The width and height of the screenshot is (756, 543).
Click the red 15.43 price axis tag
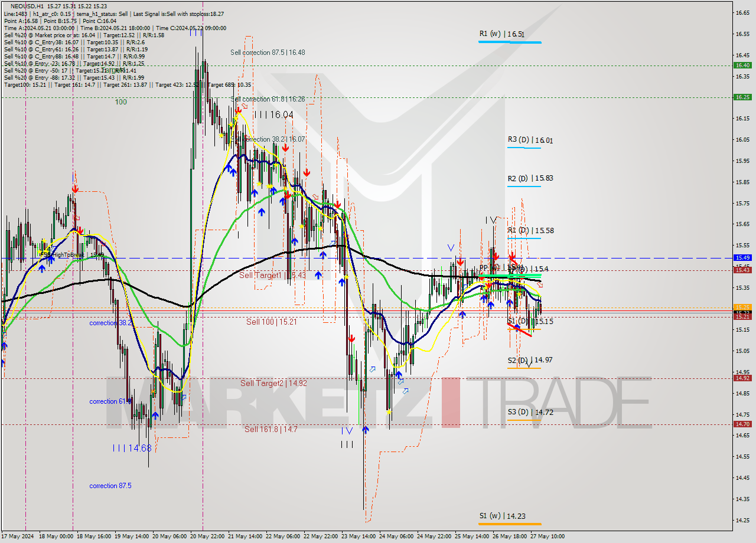tap(742, 270)
